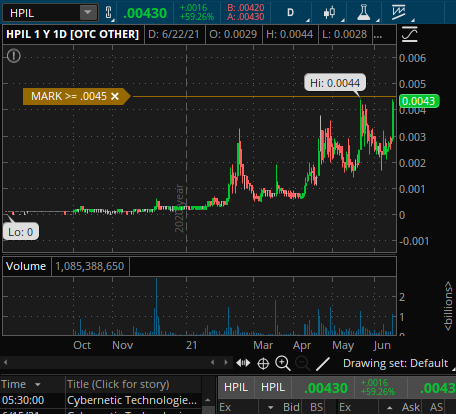This screenshot has width=456, height=414.
Task: Click the L: 0.0028 low readout
Action: point(344,34)
